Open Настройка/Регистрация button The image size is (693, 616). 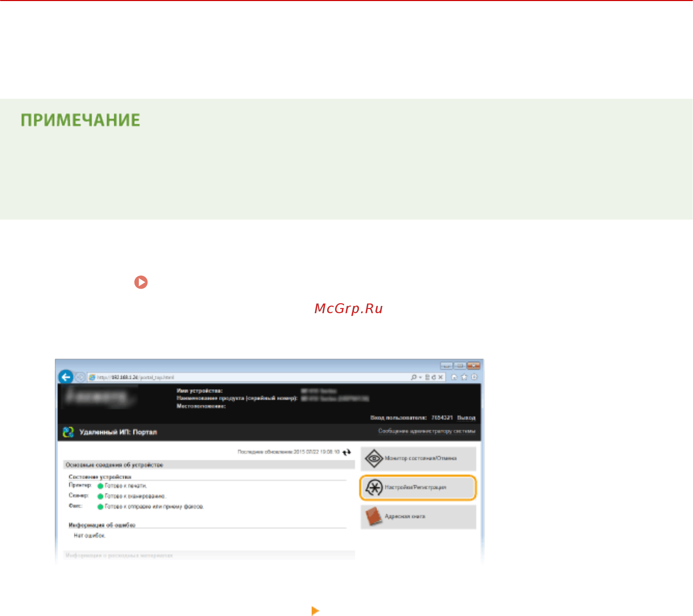pyautogui.click(x=418, y=488)
